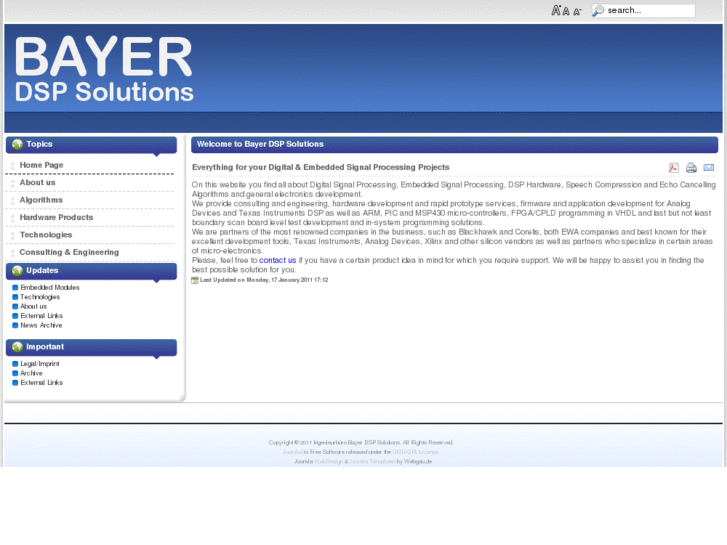727x545 pixels.
Task: Open News Archive under Updates
Action: coord(41,326)
